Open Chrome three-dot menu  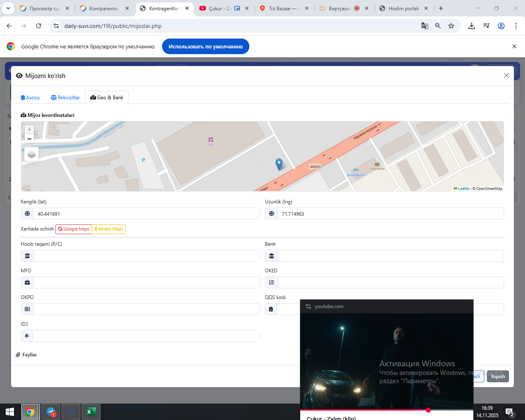[x=516, y=26]
